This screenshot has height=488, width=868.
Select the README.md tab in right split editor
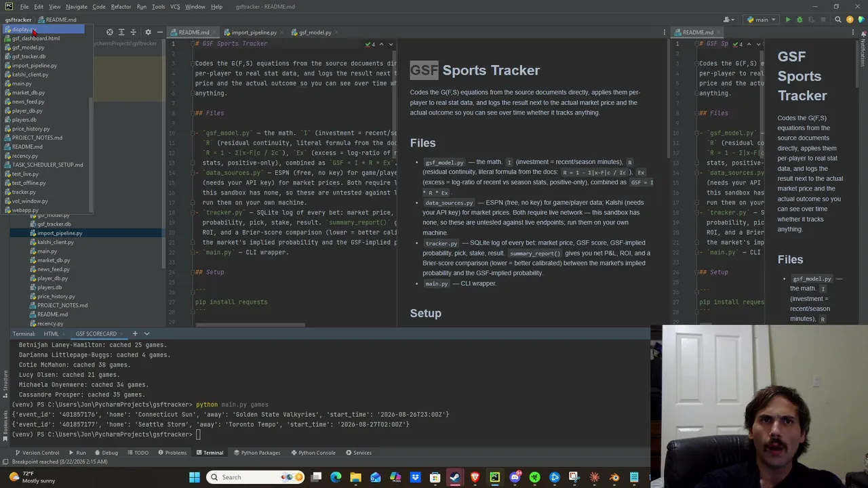(x=698, y=33)
